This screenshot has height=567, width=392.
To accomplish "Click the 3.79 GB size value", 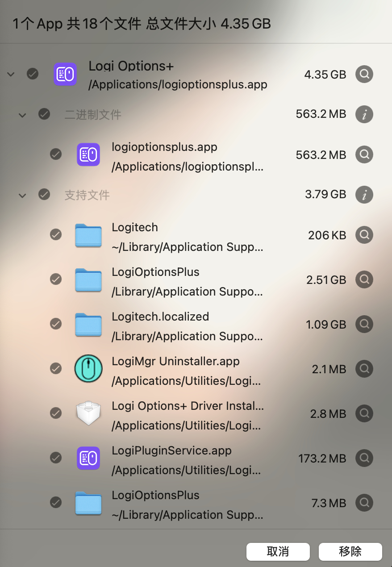I will click(325, 194).
